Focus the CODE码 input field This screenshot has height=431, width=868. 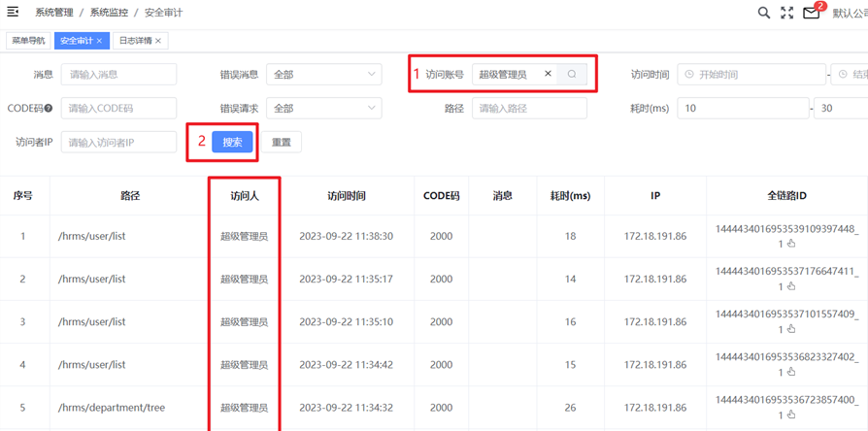pos(119,109)
